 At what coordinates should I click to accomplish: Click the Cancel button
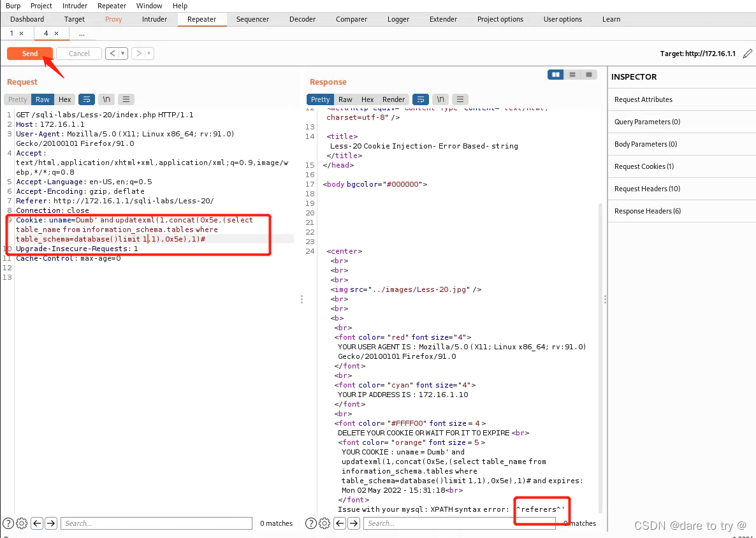pyautogui.click(x=79, y=54)
